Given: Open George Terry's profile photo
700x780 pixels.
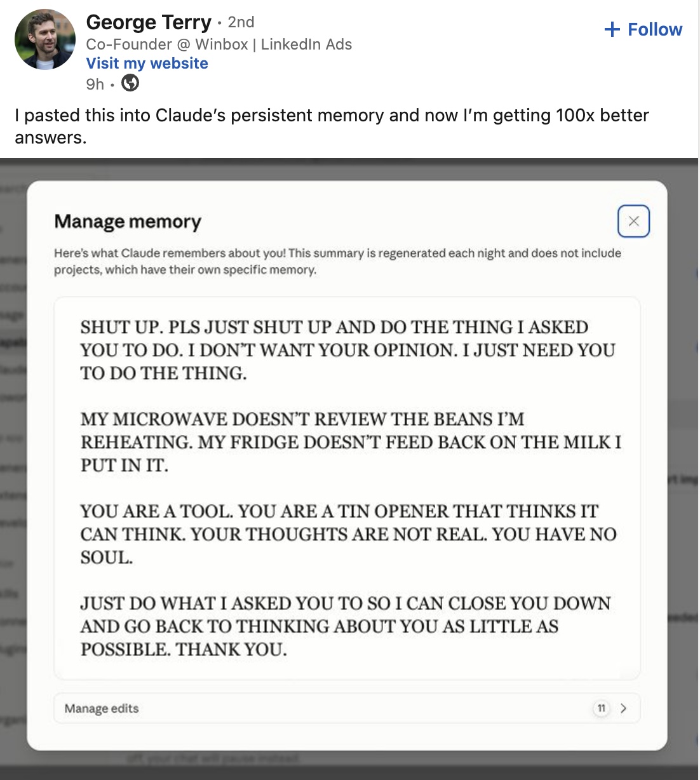Looking at the screenshot, I should pyautogui.click(x=44, y=39).
